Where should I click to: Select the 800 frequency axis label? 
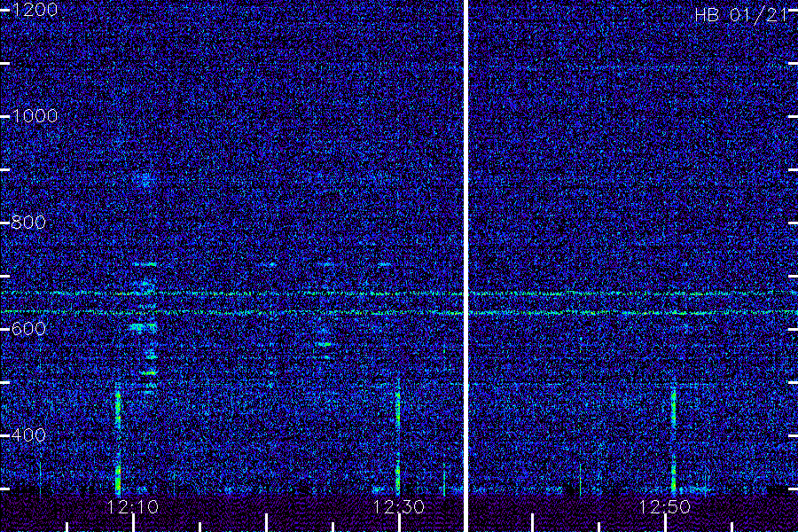[x=28, y=223]
